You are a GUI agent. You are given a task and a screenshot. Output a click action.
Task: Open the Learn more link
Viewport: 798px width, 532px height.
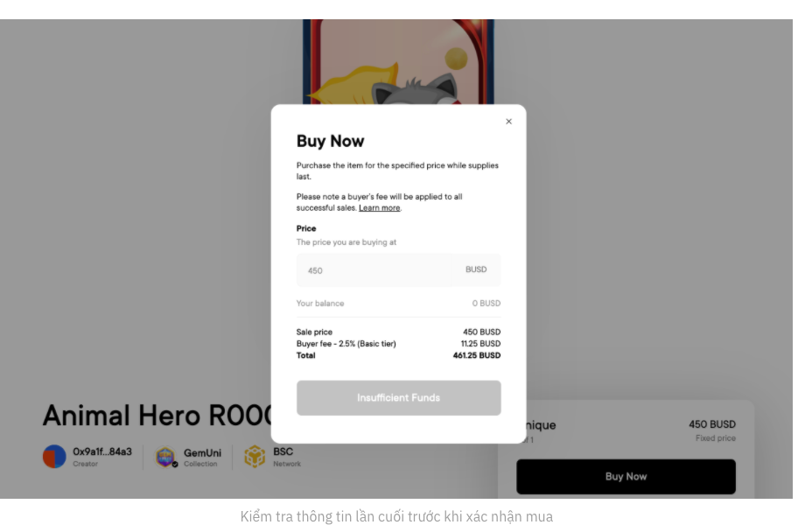click(x=379, y=208)
